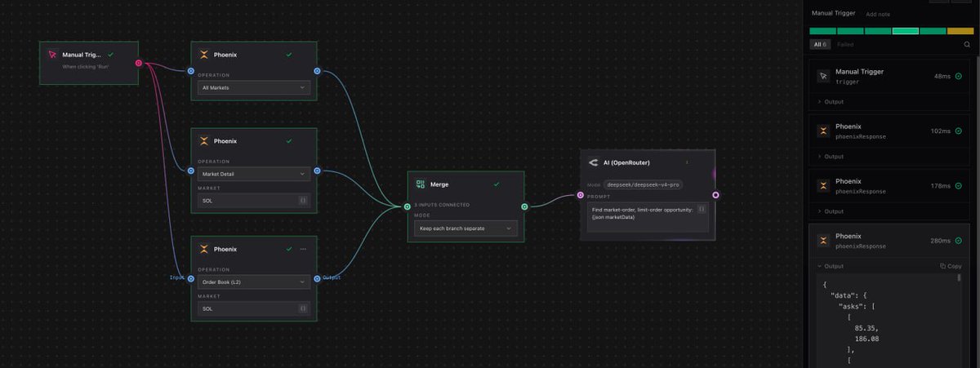Screen dimensions: 980x368
Task: Click the deepseek/deepseek-v4-pro model chip
Action: click(x=644, y=185)
